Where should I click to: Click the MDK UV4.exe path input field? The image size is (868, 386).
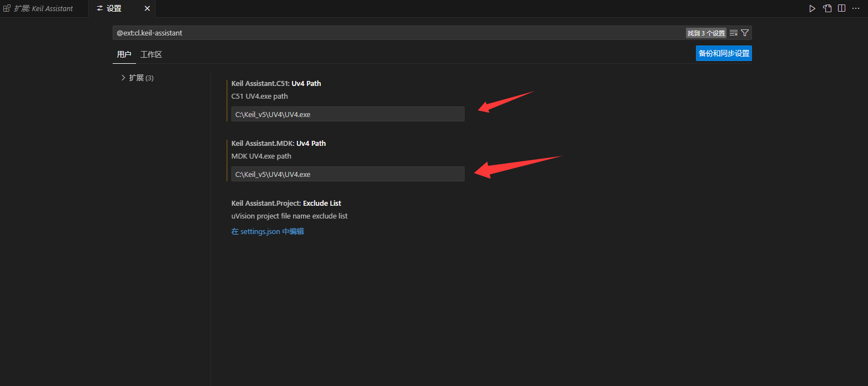pos(348,174)
